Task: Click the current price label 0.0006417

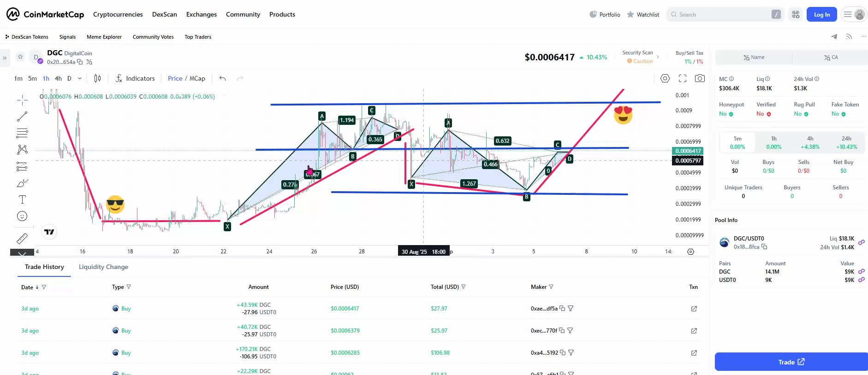Action: coord(688,151)
